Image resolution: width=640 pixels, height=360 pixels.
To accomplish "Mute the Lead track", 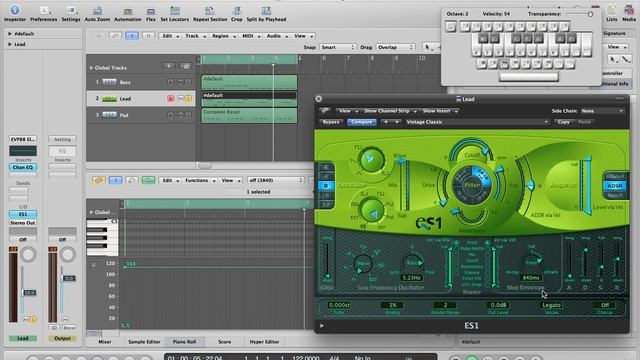I will (x=180, y=99).
